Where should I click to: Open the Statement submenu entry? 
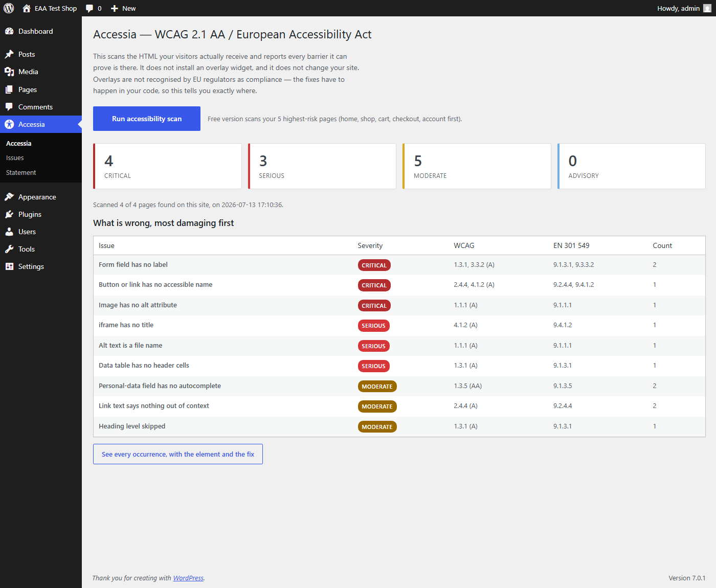point(21,173)
